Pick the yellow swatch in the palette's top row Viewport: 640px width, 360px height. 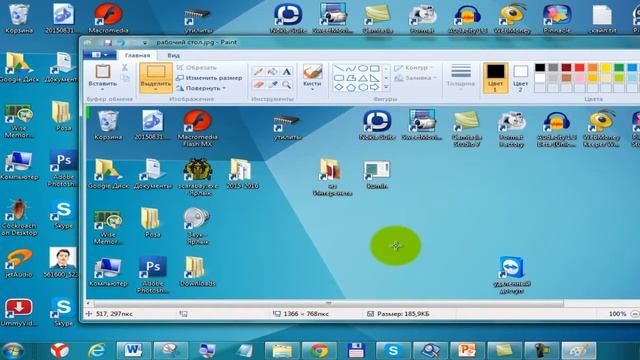pos(606,67)
